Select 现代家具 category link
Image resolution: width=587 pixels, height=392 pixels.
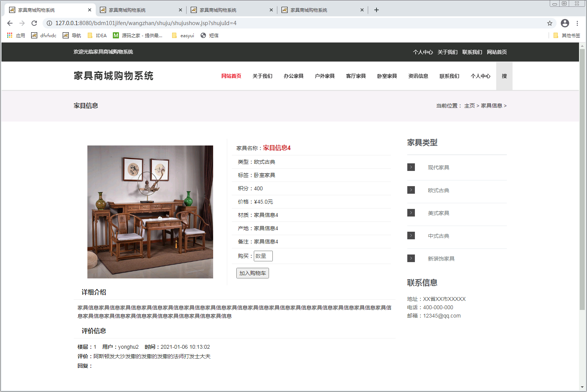(438, 168)
